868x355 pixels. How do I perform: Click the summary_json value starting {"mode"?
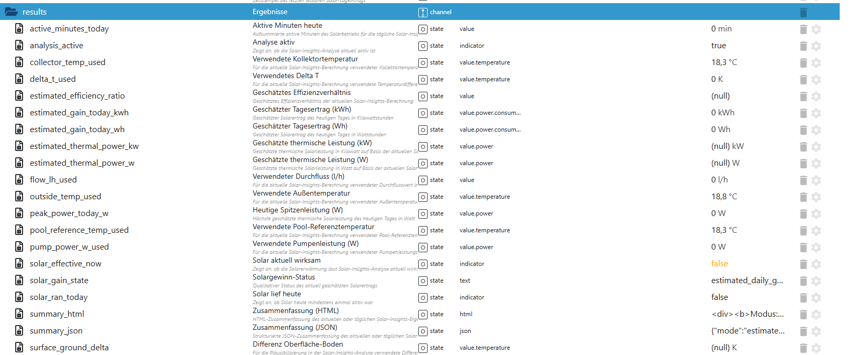point(748,331)
